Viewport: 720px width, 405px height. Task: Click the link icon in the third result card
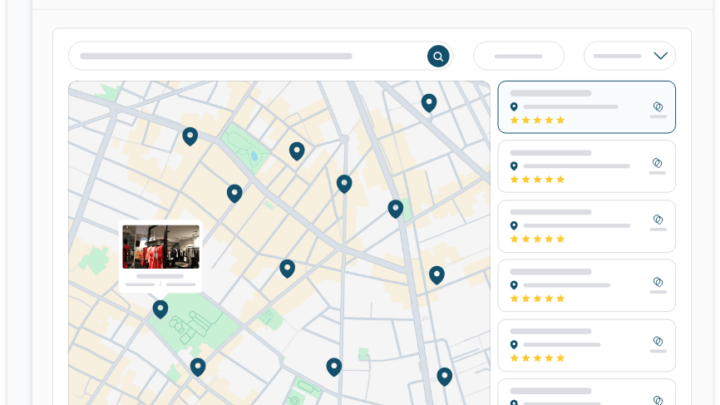pos(658,219)
